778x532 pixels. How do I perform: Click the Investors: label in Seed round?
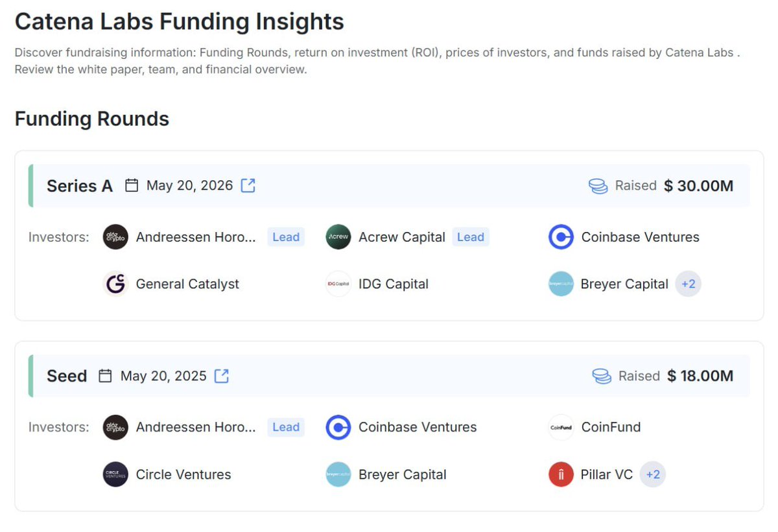tap(59, 427)
